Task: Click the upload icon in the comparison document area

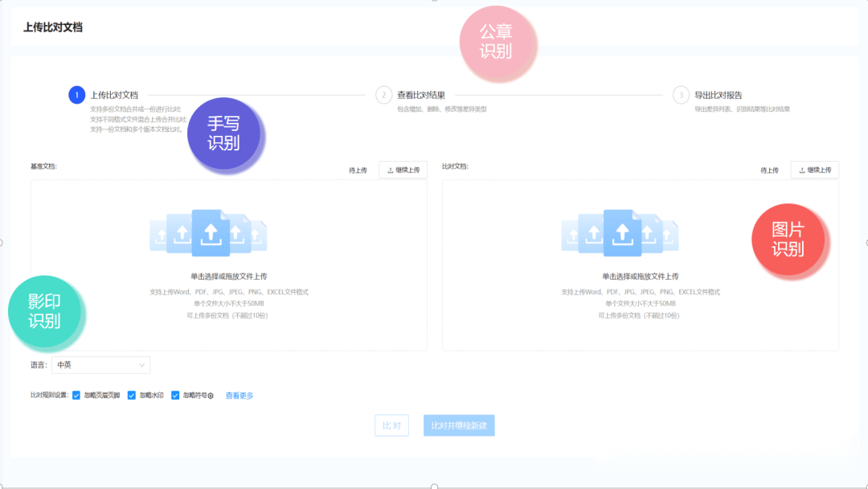Action: pos(620,232)
